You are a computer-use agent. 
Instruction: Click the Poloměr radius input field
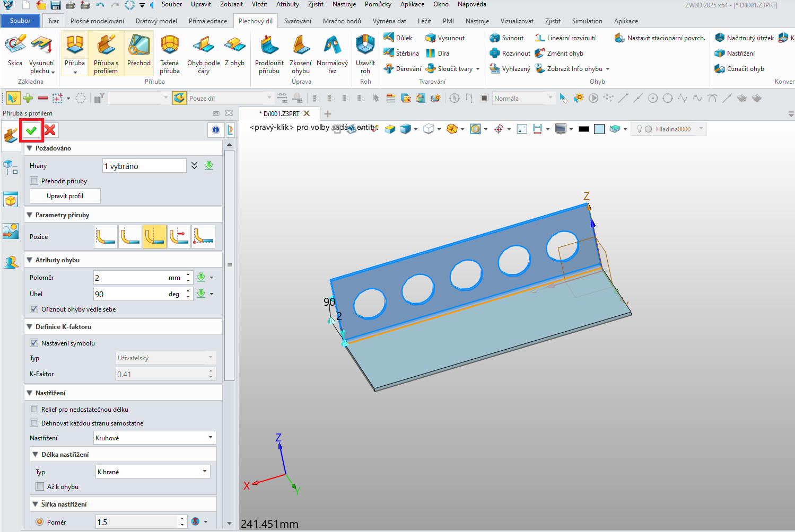(137, 278)
